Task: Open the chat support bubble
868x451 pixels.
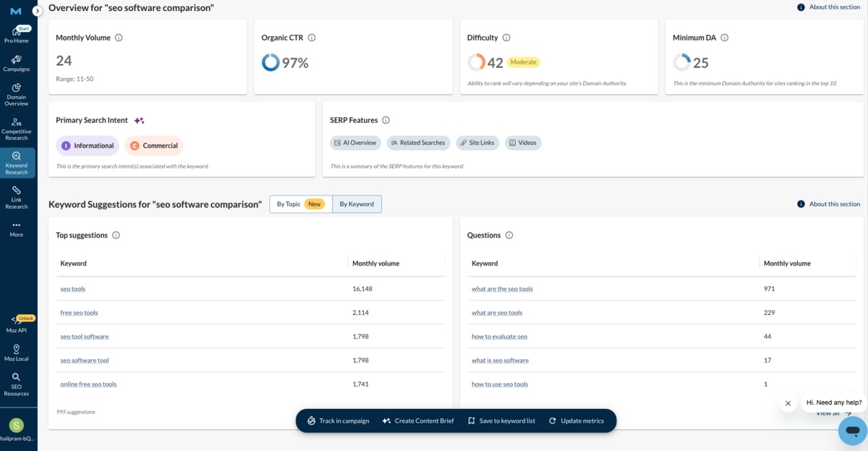Action: pos(853,431)
